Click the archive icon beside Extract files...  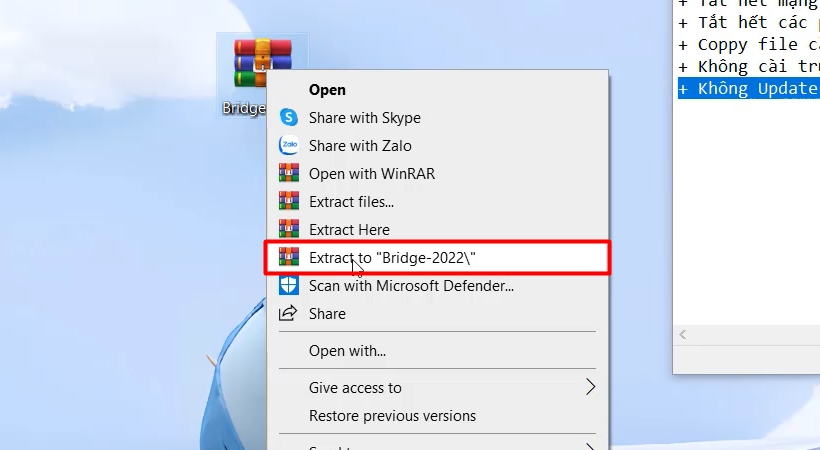coord(289,201)
